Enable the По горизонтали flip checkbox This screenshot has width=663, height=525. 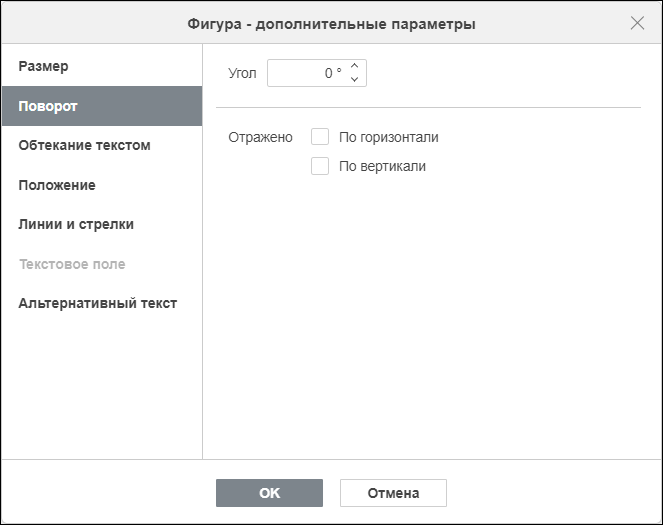pos(320,137)
